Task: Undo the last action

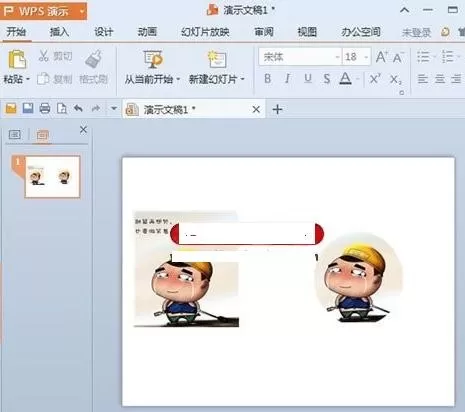Action: [x=78, y=108]
